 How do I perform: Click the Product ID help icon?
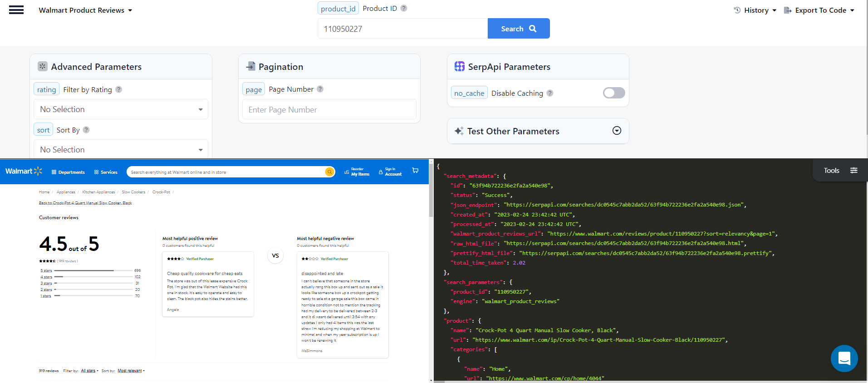coord(404,8)
